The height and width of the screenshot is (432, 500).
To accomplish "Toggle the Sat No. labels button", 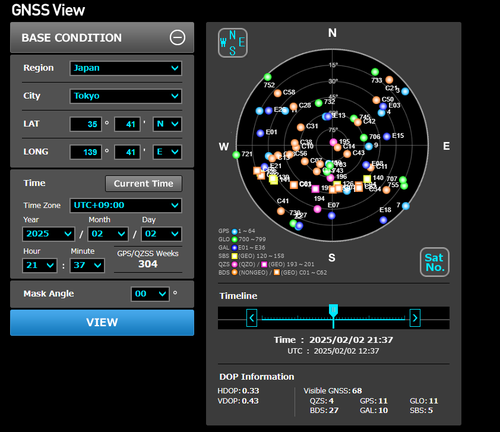I will point(434,262).
